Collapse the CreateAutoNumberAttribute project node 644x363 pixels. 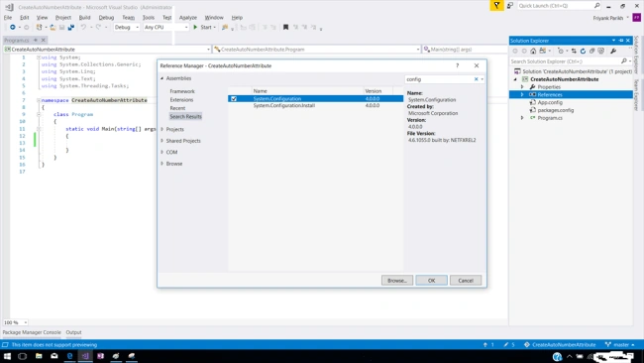(x=515, y=79)
